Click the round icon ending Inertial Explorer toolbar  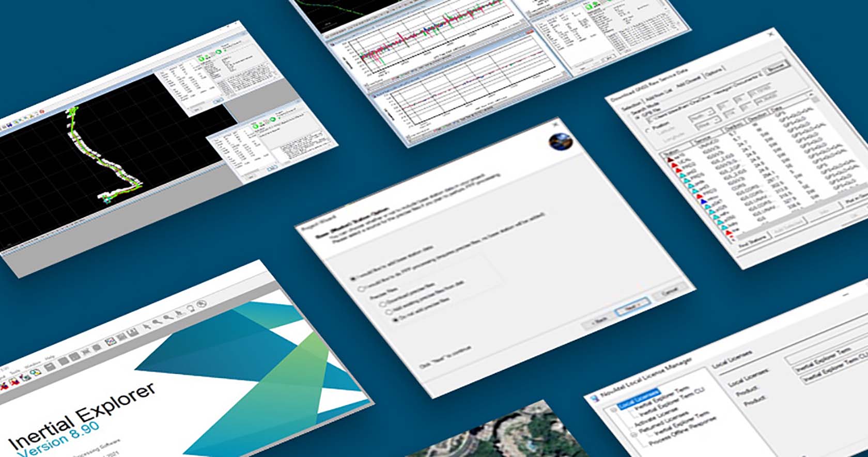point(202,304)
